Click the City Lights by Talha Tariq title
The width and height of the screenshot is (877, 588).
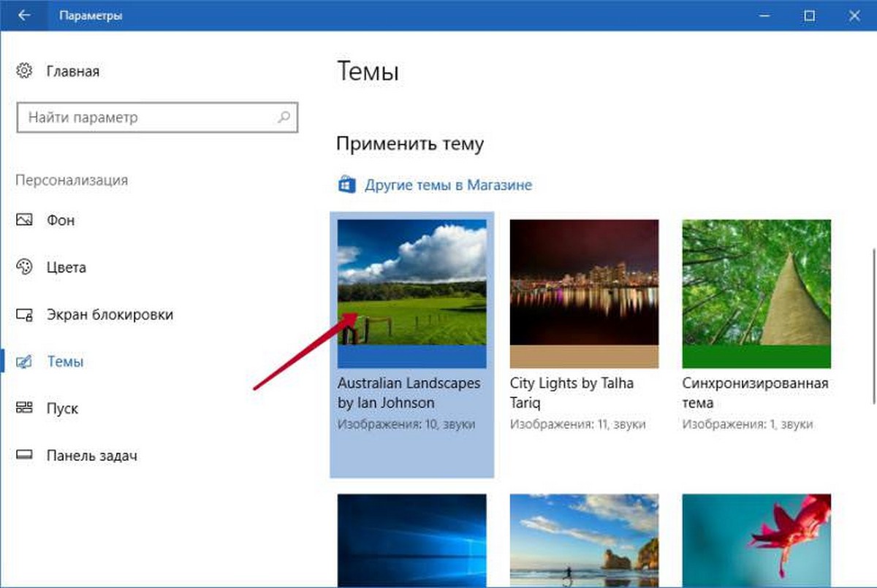(572, 393)
